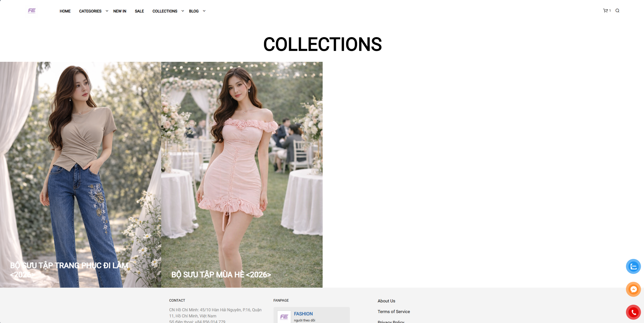Viewport: 644px width, 323px height.
Task: Click the FE fanpage logo thumbnail
Action: point(284,317)
